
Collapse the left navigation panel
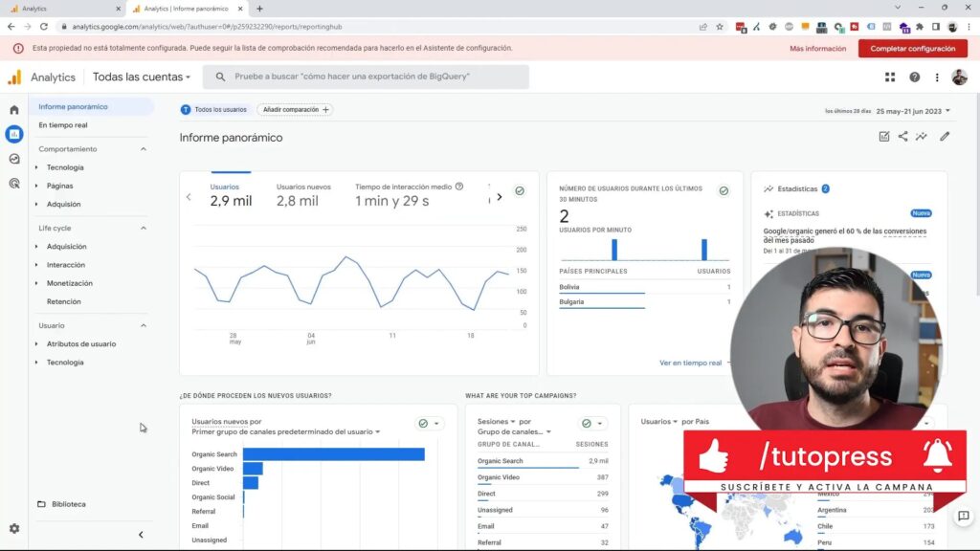point(141,535)
